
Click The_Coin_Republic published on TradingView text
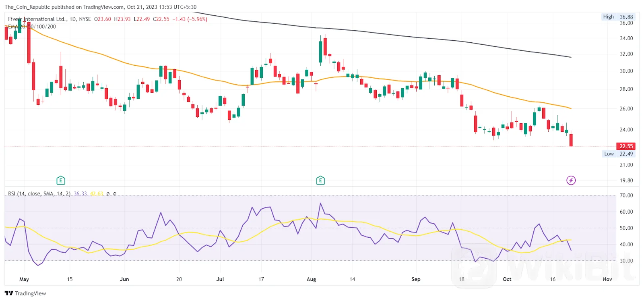click(x=101, y=7)
